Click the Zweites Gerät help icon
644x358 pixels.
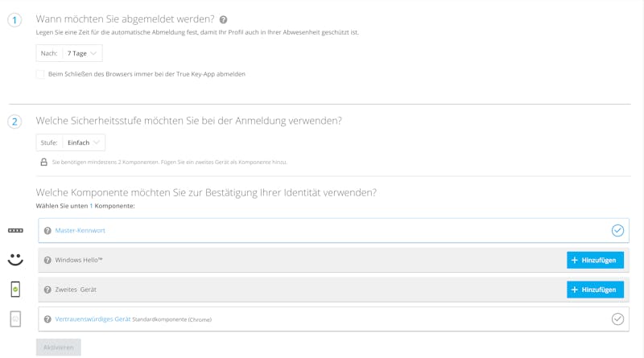click(x=47, y=290)
